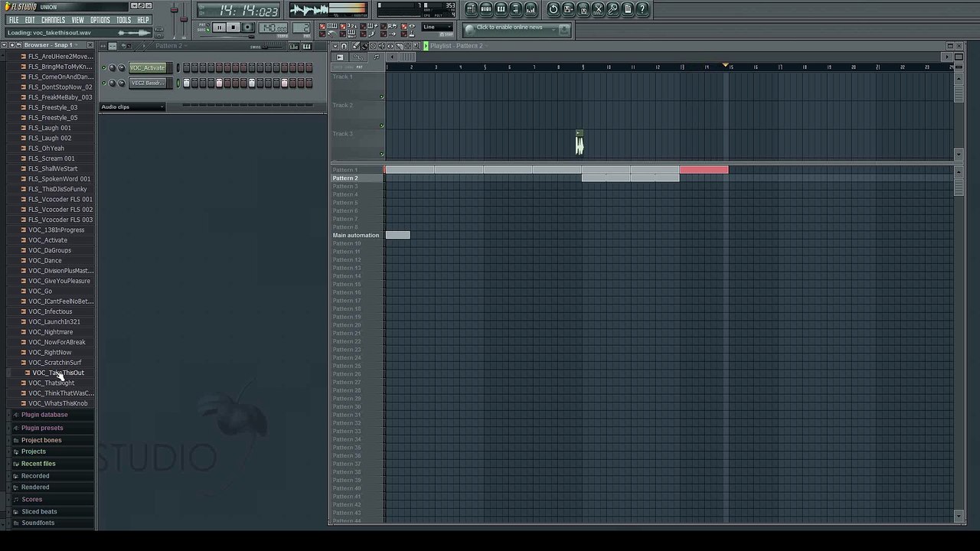The image size is (980, 551).
Task: Click the pattern number display
Action: pos(301,28)
